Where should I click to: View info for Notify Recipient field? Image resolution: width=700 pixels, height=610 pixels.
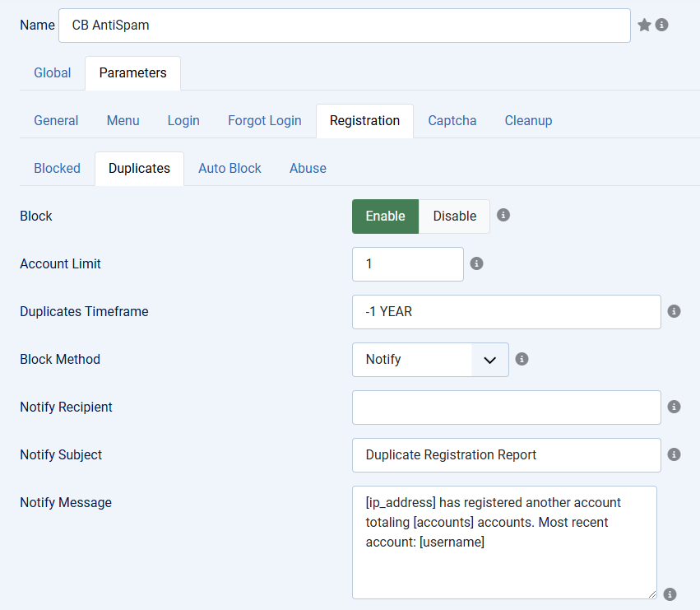point(674,407)
